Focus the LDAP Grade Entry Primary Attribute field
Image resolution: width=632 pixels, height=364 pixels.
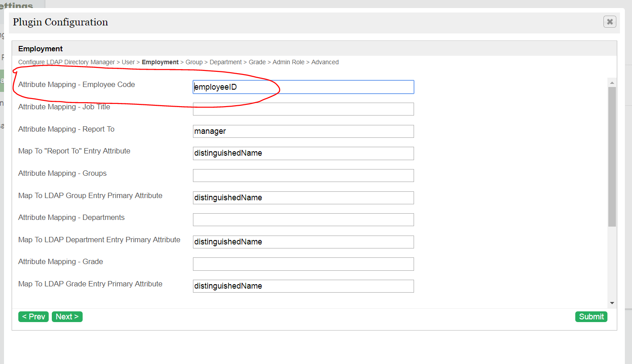[303, 286]
